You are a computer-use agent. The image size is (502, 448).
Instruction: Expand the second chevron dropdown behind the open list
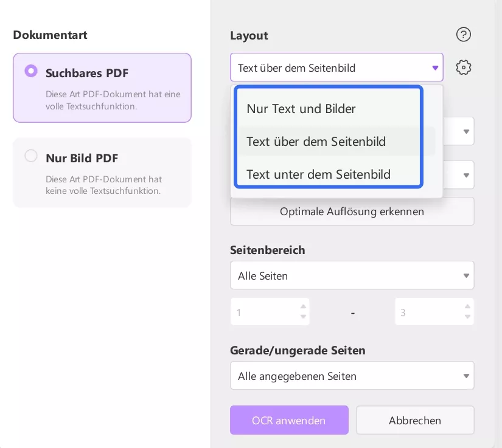coord(466,175)
